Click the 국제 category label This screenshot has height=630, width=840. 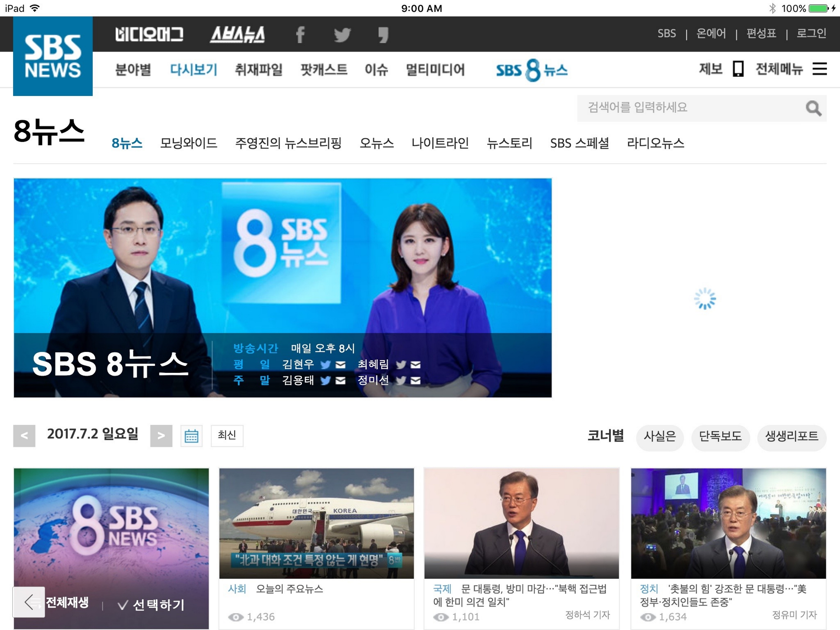442,589
